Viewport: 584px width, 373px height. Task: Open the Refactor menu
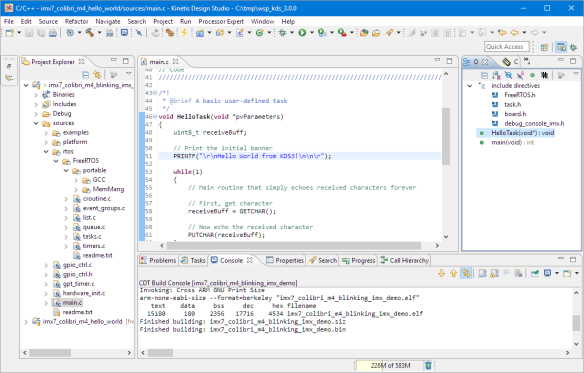[x=76, y=21]
